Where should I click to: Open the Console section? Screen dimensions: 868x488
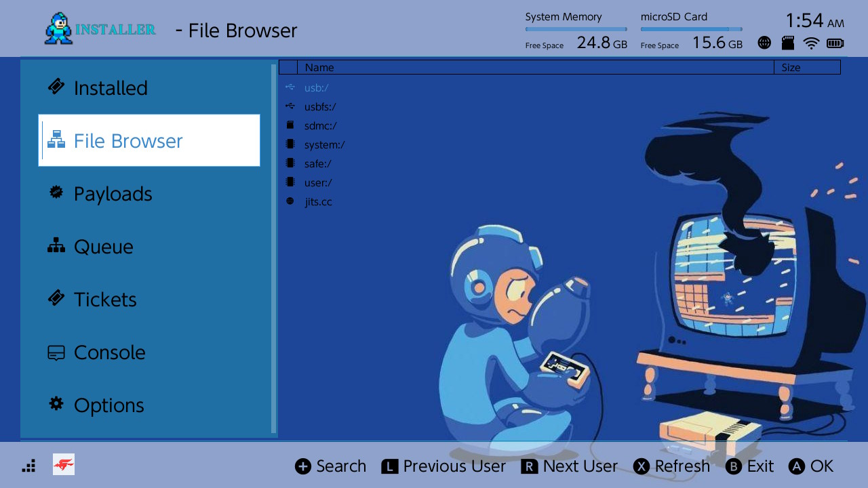click(149, 352)
